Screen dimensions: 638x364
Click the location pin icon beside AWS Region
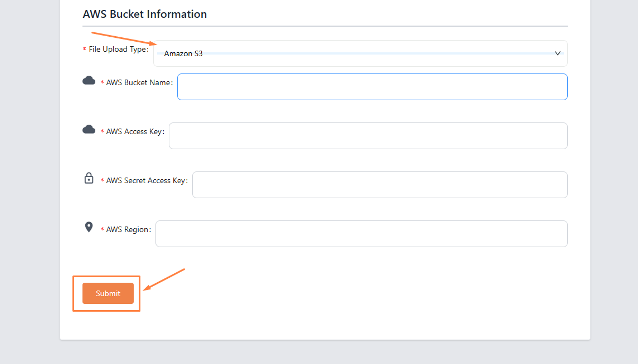click(89, 227)
